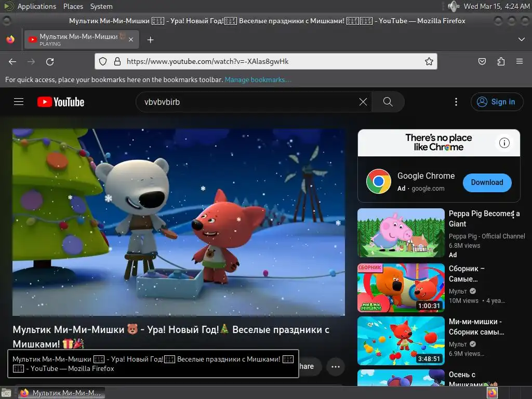Clear the YouTube search query

[x=363, y=102]
